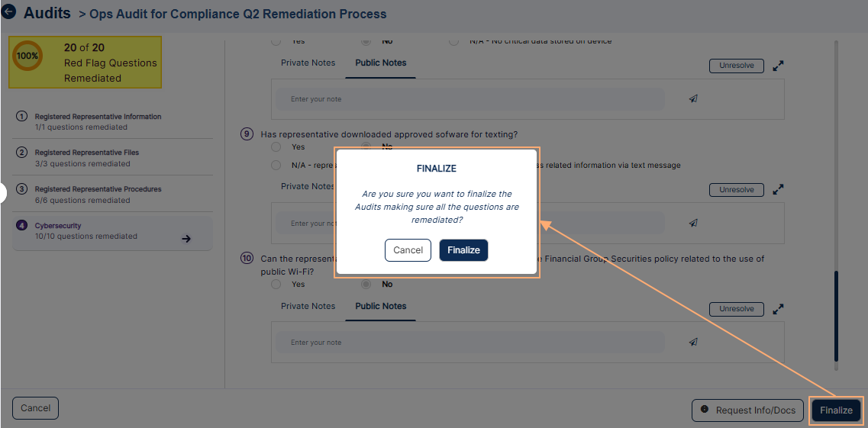Select Yes for approved texting software question
868x428 pixels.
[x=276, y=147]
